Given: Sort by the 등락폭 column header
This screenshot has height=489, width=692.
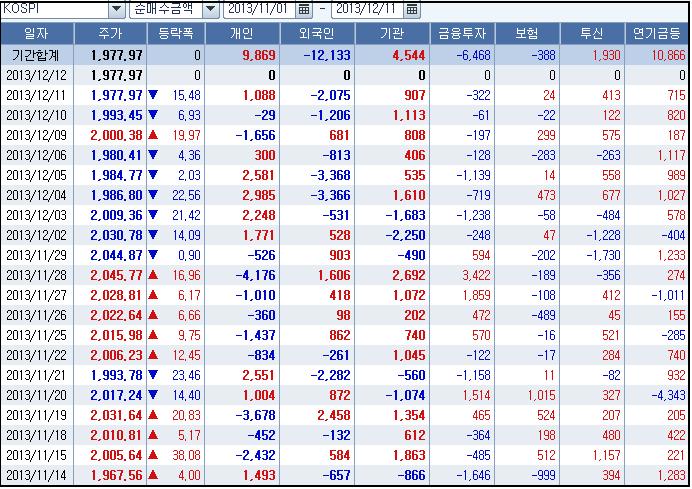Looking at the screenshot, I should click(x=176, y=34).
